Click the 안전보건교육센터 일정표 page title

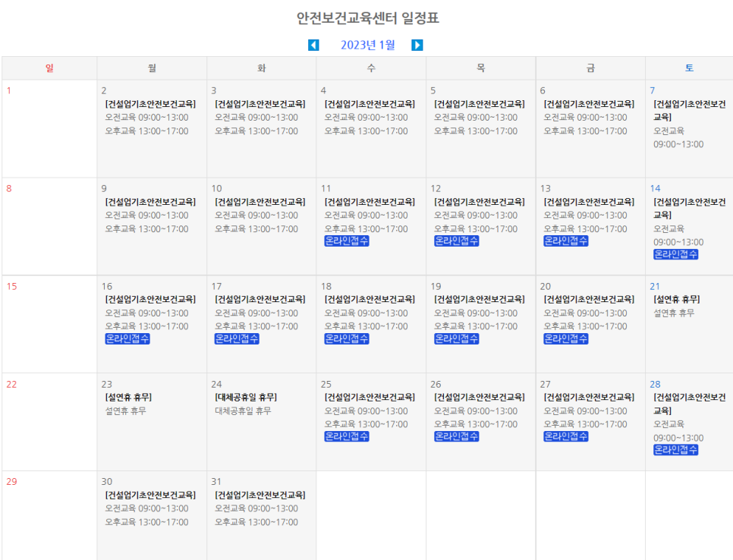click(x=368, y=18)
